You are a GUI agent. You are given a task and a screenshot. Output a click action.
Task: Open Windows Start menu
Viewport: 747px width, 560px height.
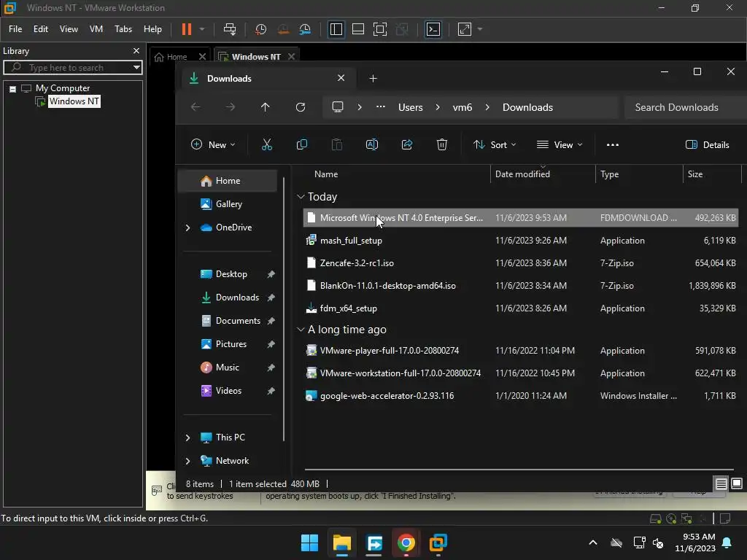coord(309,542)
